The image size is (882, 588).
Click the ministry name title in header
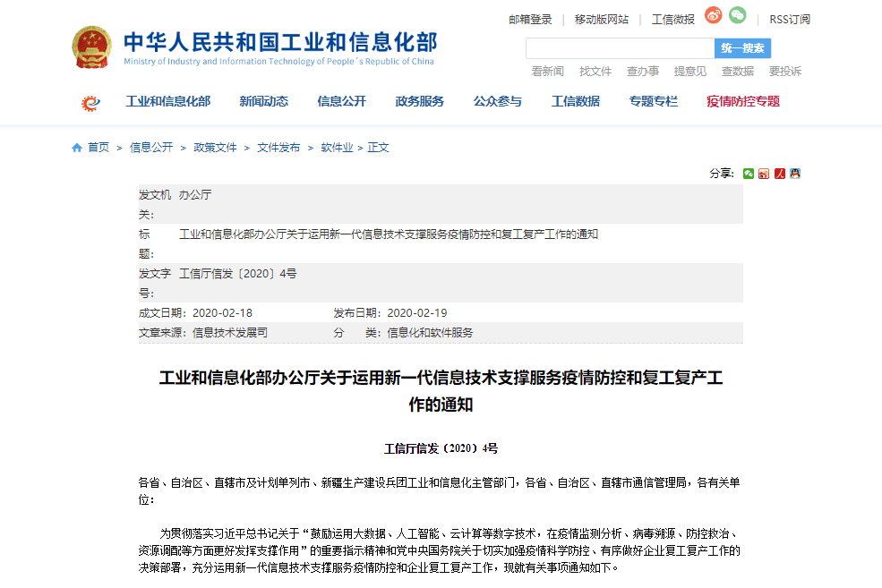(x=279, y=43)
